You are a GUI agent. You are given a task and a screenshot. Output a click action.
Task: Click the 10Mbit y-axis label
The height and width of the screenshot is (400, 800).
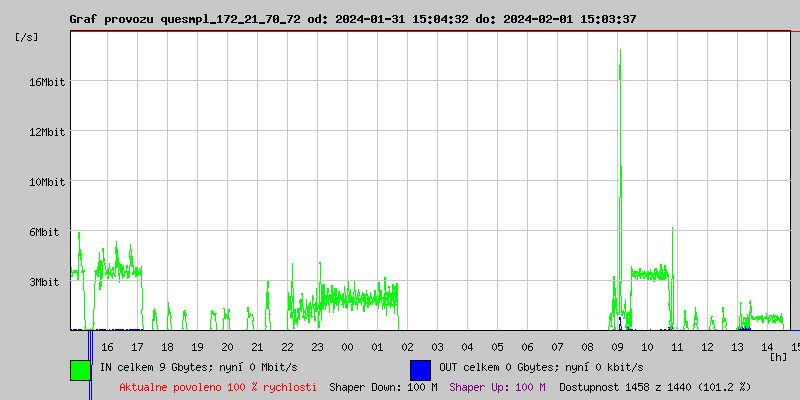(47, 182)
